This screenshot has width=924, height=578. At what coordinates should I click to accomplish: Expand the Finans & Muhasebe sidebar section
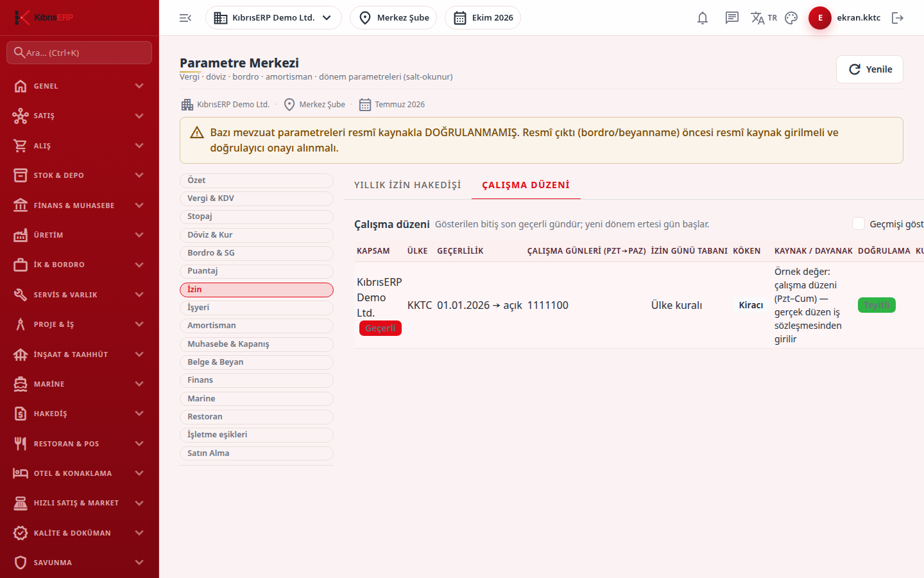(x=79, y=206)
